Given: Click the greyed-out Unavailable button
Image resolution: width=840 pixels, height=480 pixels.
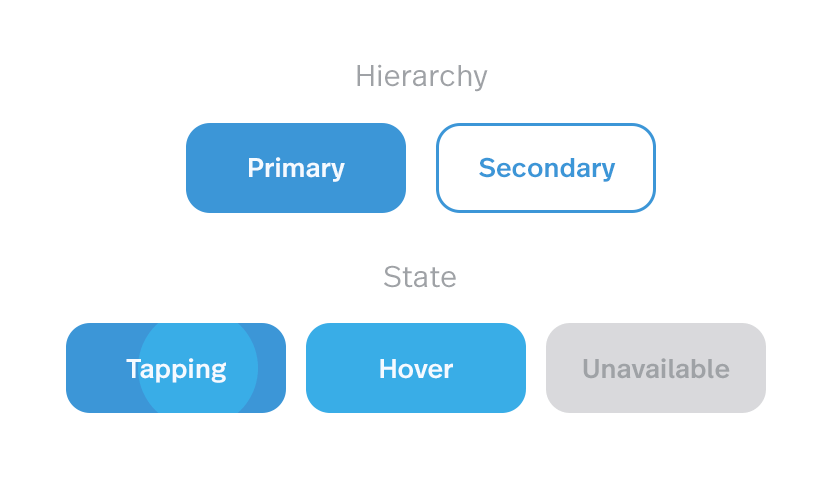Looking at the screenshot, I should 656,368.
